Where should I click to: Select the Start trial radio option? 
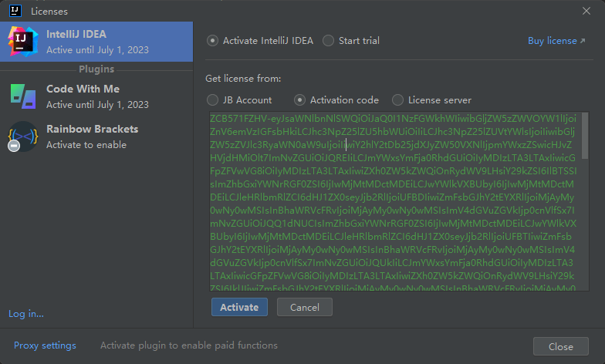point(329,41)
